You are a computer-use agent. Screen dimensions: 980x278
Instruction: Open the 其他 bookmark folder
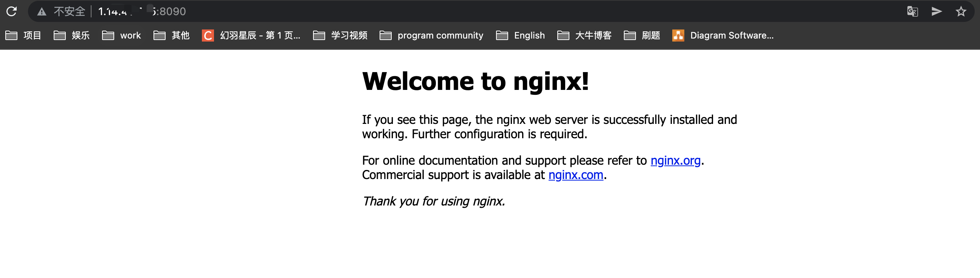tap(171, 36)
